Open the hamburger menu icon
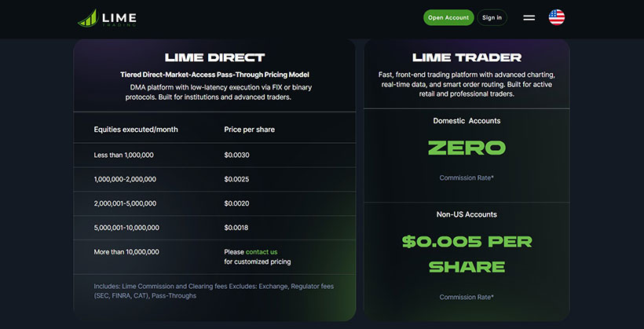Image resolution: width=644 pixels, height=329 pixels. tap(529, 17)
